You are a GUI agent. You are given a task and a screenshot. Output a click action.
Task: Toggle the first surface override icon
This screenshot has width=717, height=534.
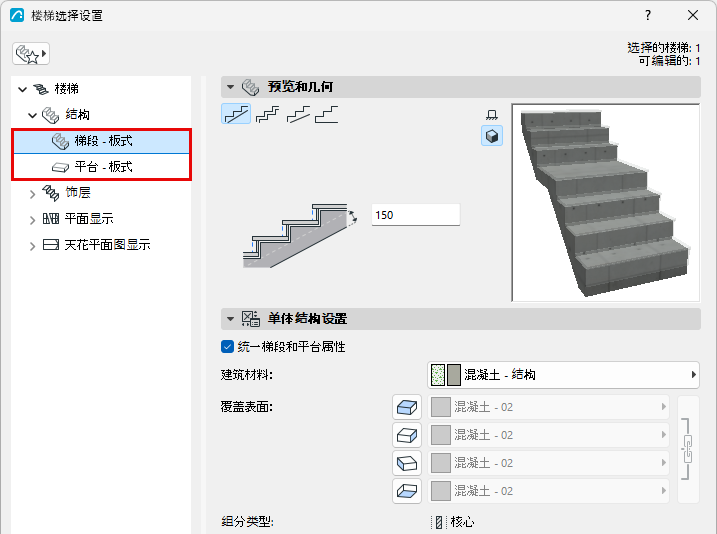pyautogui.click(x=407, y=407)
